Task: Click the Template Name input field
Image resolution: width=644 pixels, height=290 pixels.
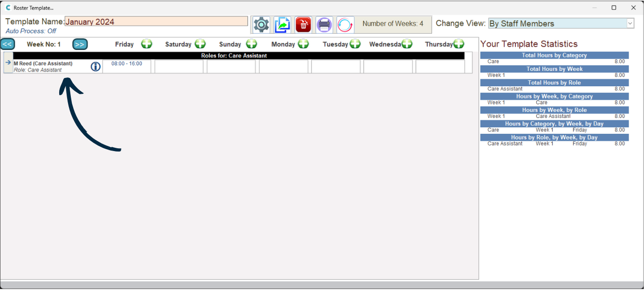Action: click(x=156, y=21)
